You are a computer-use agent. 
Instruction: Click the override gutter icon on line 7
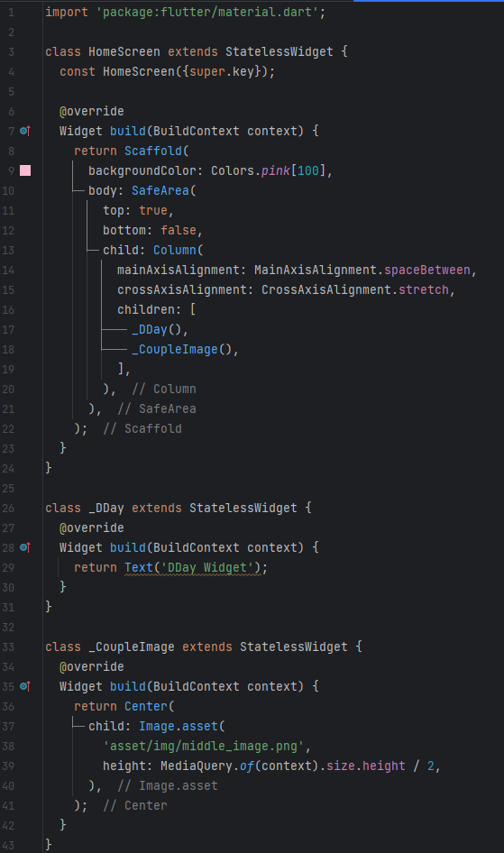click(25, 131)
